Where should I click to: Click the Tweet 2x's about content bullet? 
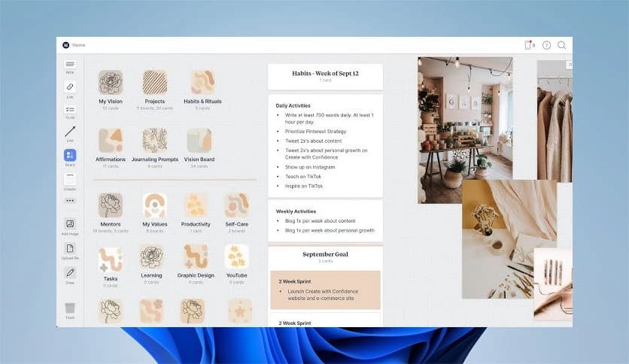(313, 141)
